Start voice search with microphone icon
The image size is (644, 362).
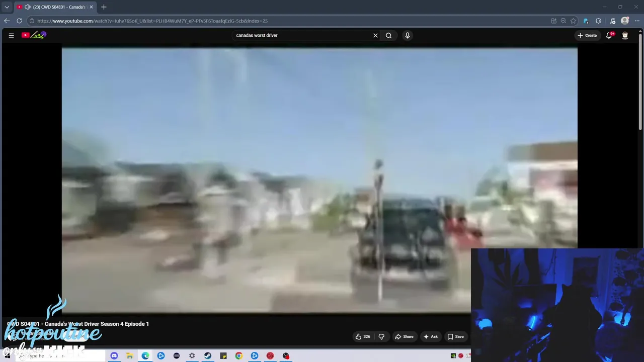coord(408,35)
